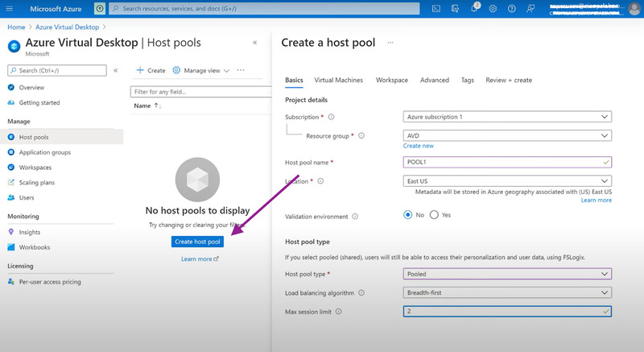This screenshot has width=644, height=352.
Task: Collapse the Host pools blade with double chevron
Action: pos(254,43)
